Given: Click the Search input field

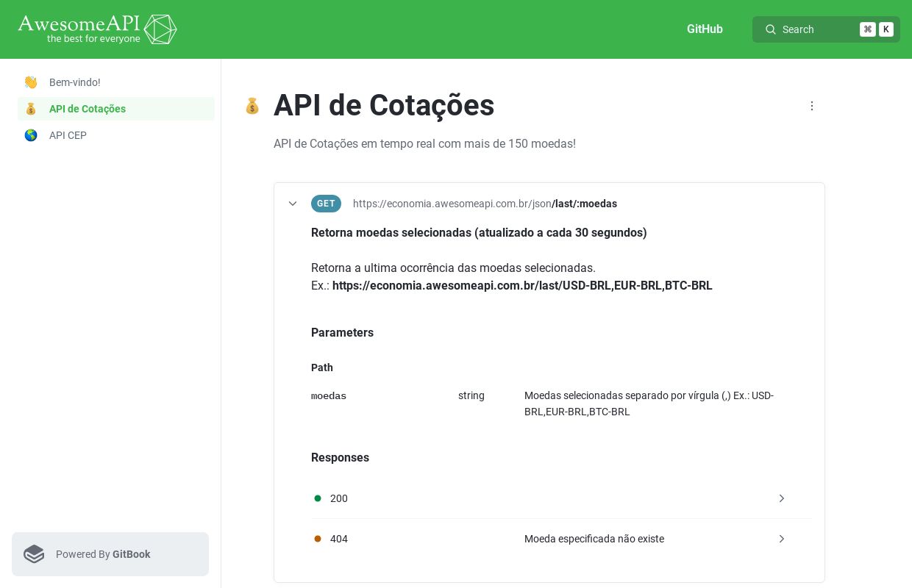Looking at the screenshot, I should (x=826, y=29).
